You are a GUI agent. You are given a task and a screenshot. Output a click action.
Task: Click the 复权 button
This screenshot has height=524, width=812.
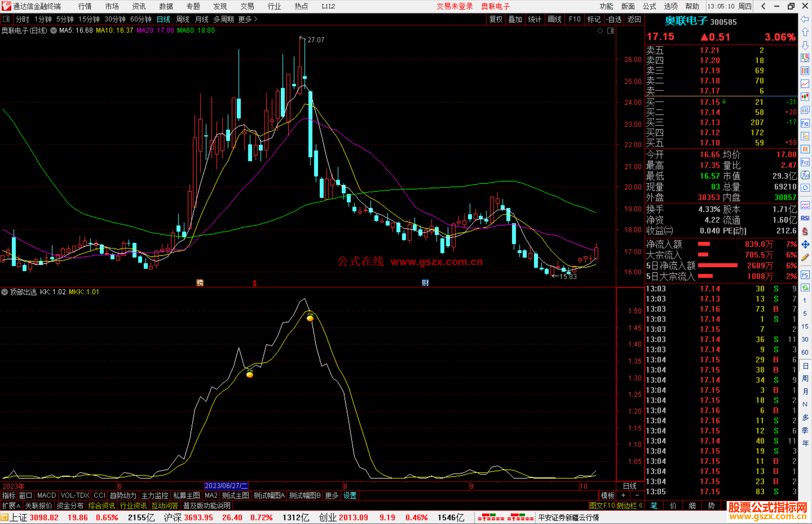pyautogui.click(x=495, y=19)
